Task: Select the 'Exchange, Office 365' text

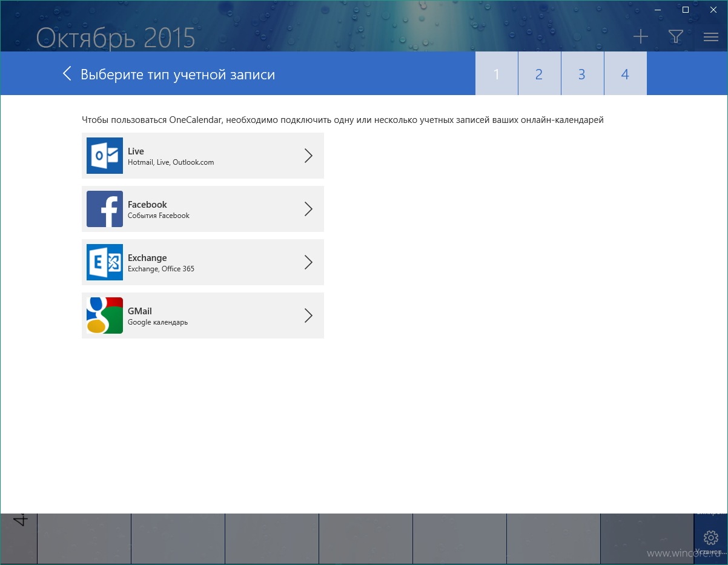Action: point(161,269)
